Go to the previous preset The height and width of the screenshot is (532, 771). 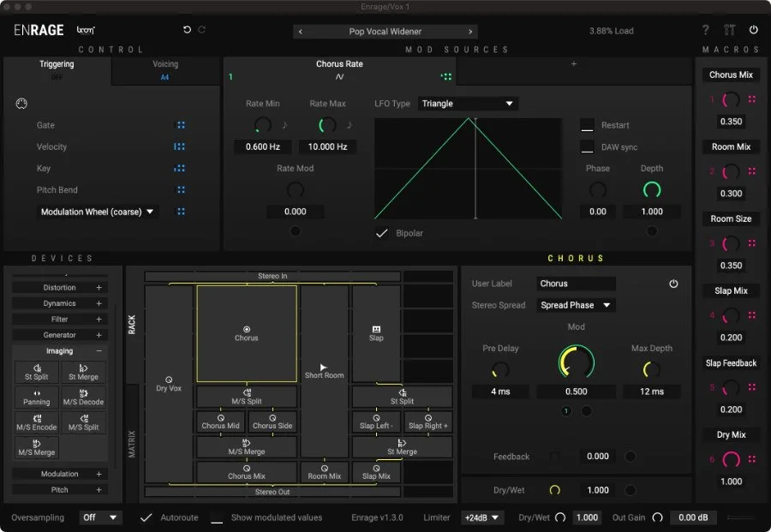pyautogui.click(x=301, y=32)
